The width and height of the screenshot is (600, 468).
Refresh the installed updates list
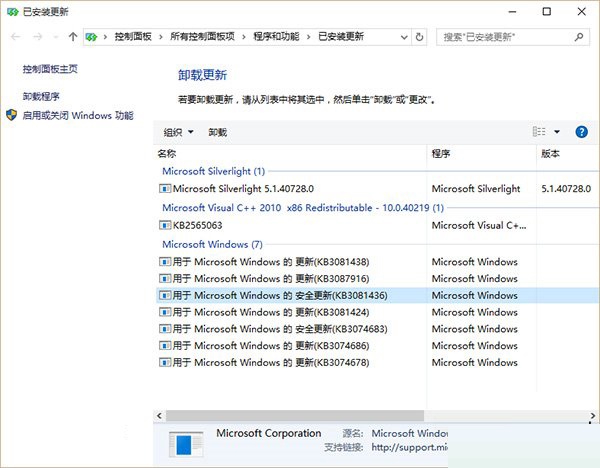419,37
